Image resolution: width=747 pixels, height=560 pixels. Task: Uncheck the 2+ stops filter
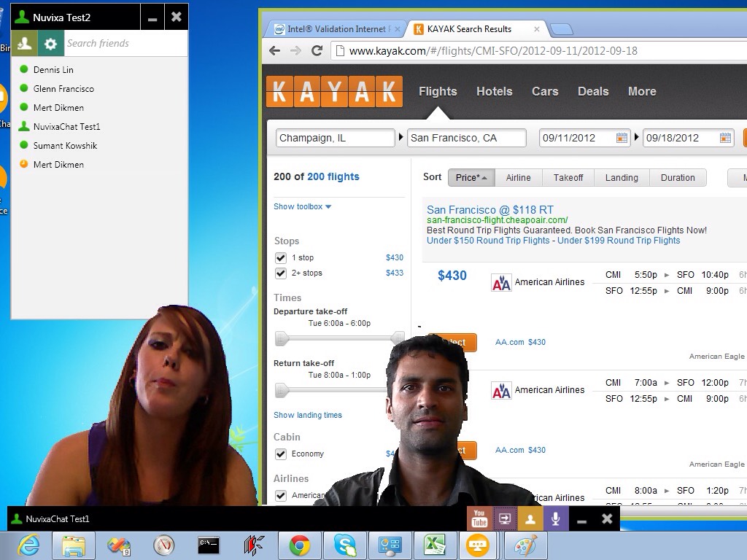click(281, 273)
